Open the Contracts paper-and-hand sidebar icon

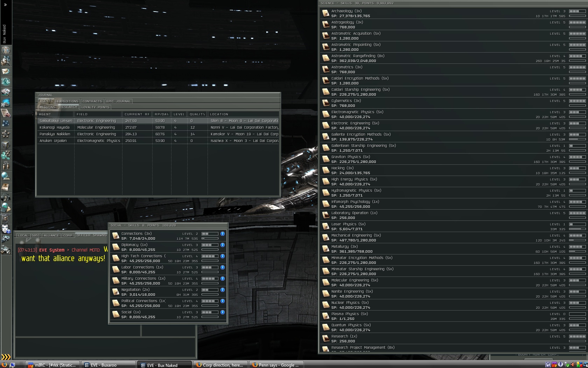coord(6,113)
